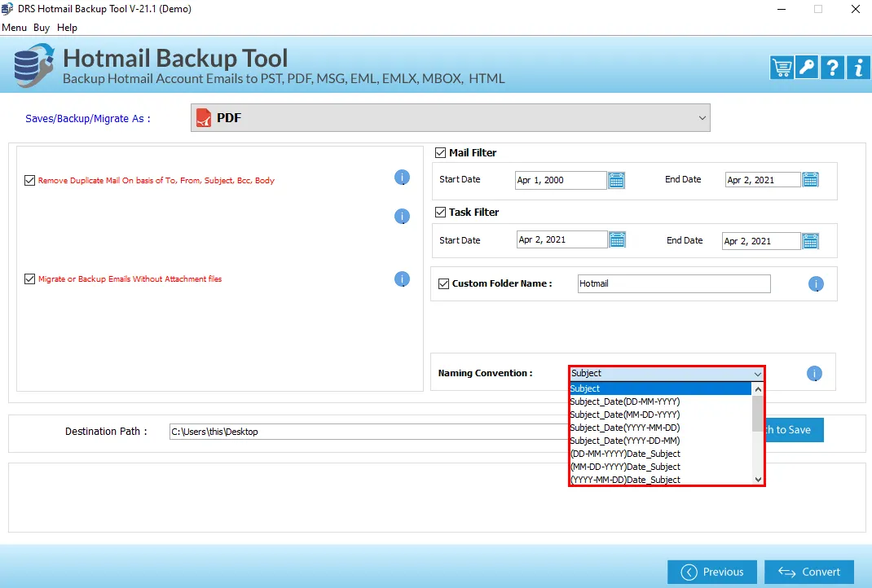Open the key activation icon
This screenshot has height=588, width=872.
point(807,68)
